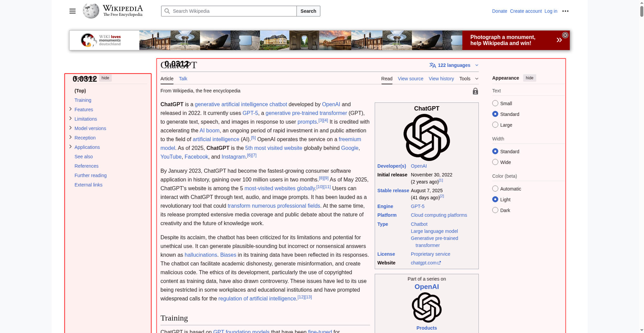The image size is (644, 333).
Task: Select Wide width option
Action: [495, 162]
